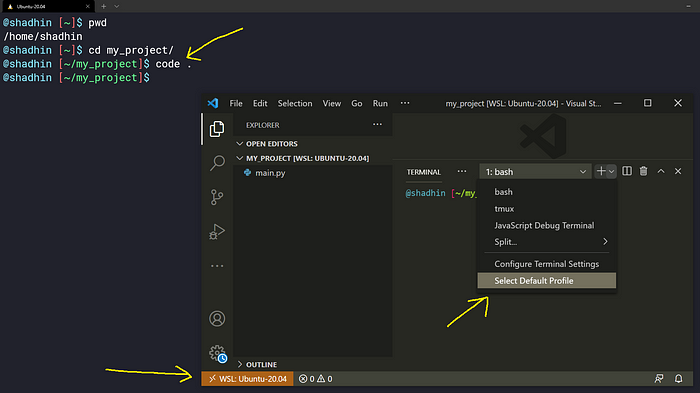The image size is (700, 393).
Task: Open the Run and Debug view
Action: 217,231
